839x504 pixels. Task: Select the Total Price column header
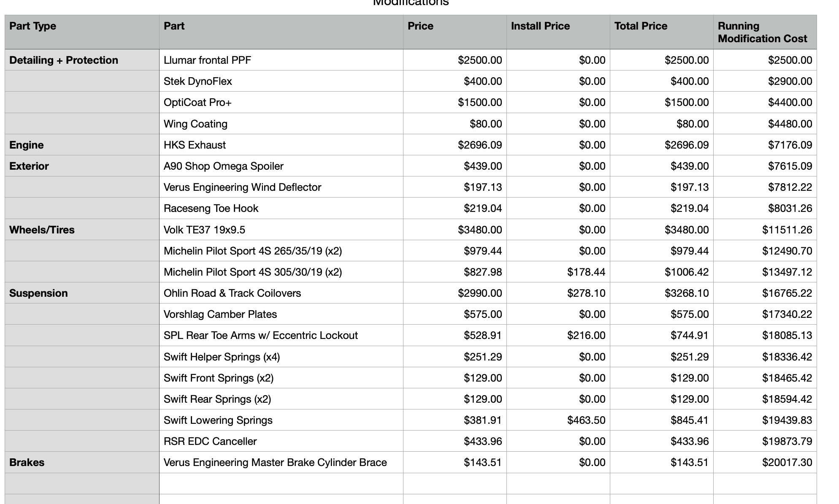coord(661,32)
